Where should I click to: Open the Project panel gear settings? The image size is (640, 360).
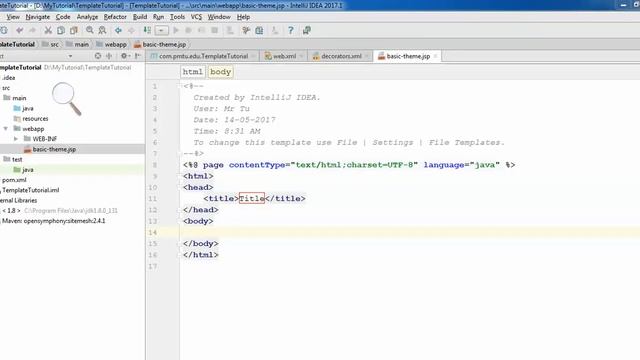124,56
